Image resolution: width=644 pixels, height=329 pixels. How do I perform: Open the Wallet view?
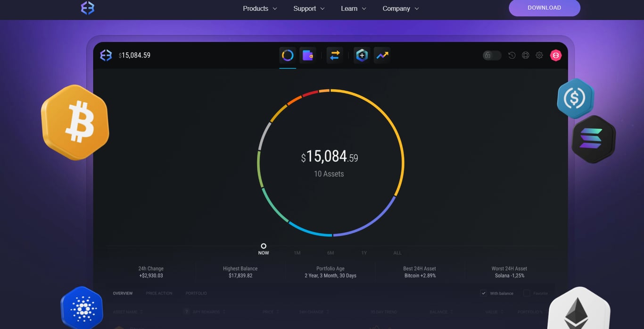[308, 55]
